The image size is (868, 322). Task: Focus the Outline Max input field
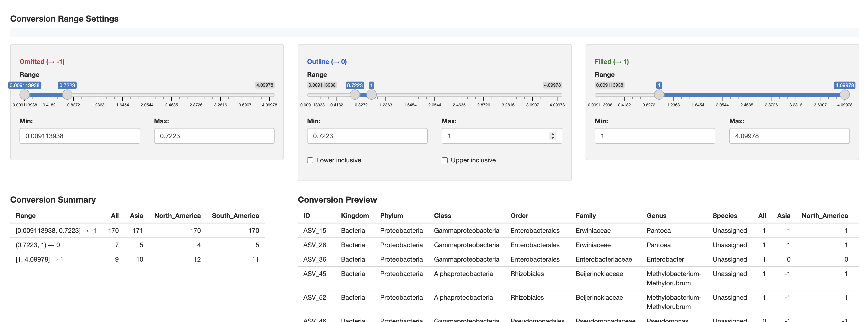coord(495,136)
